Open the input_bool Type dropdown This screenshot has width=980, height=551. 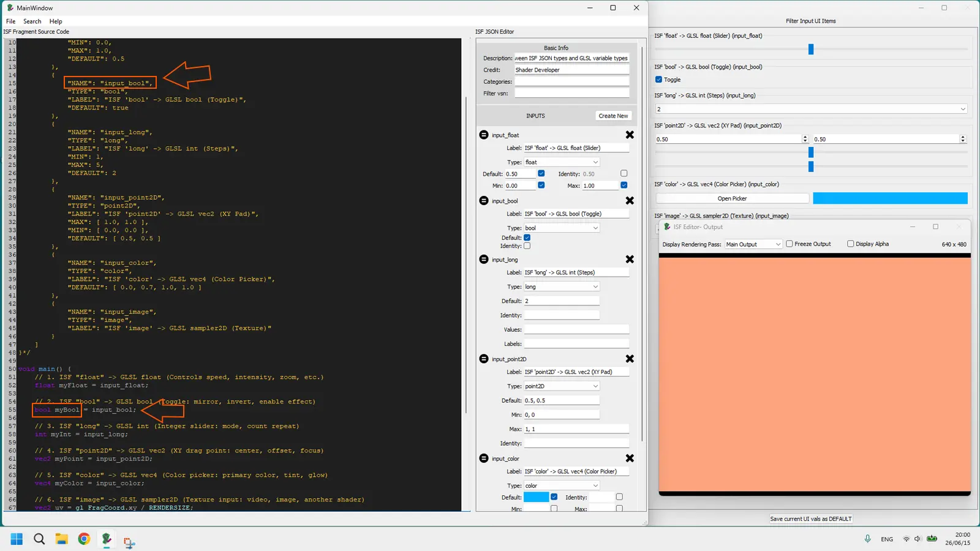point(562,228)
